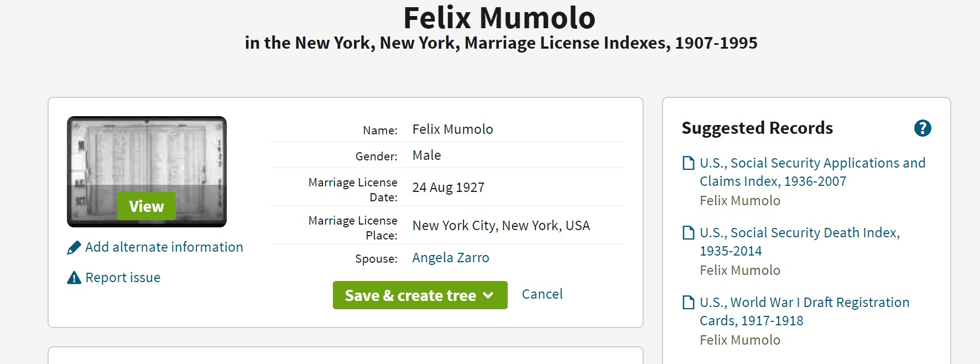Open Social Security Applications and Claims Index record

(x=812, y=172)
